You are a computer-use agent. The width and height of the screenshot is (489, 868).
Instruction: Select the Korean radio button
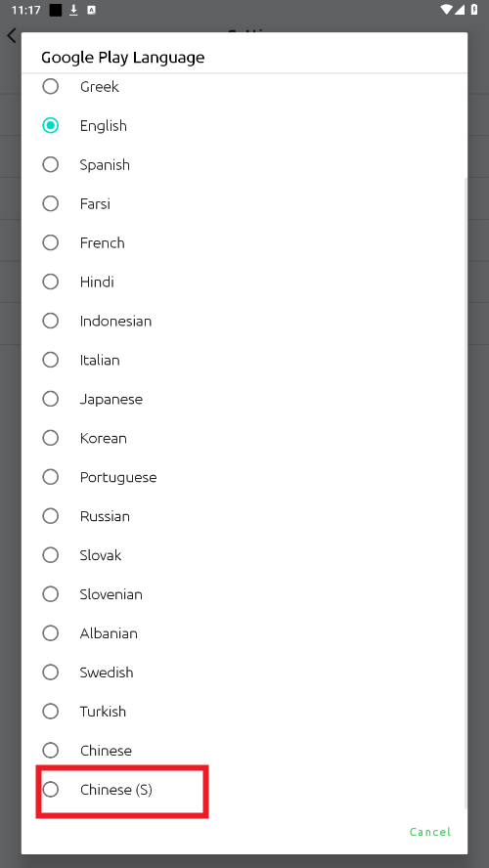(x=51, y=438)
